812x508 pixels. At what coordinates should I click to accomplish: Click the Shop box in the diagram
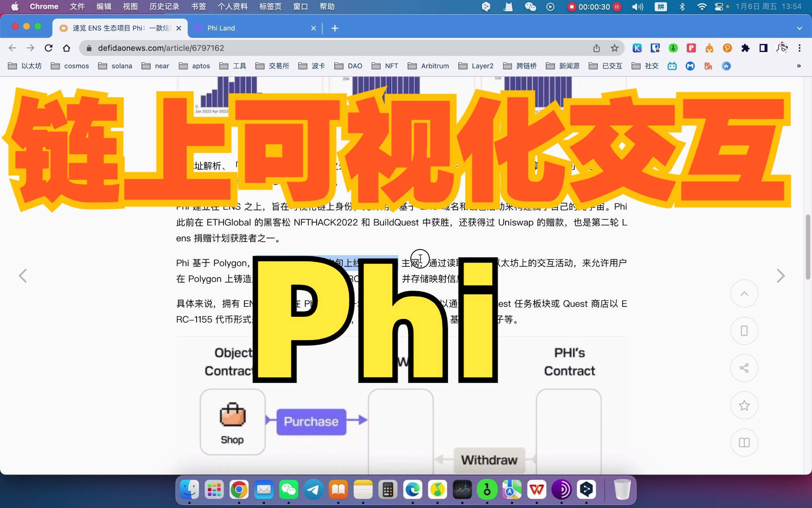233,422
